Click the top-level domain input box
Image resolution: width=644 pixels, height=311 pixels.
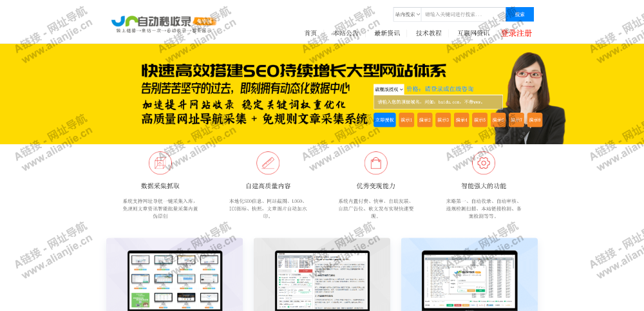[438, 102]
